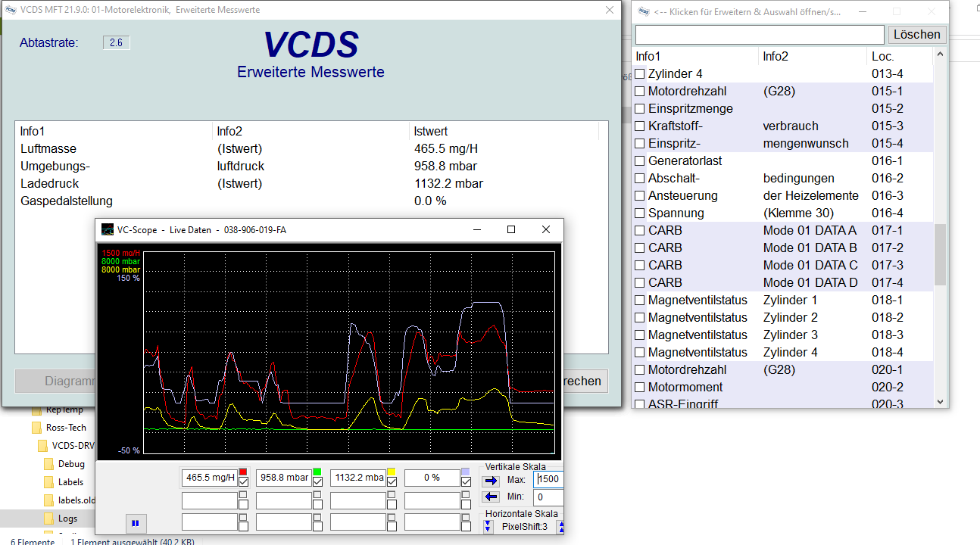The width and height of the screenshot is (980, 545).
Task: Open the Labels folder in Explorer tree
Action: (70, 482)
